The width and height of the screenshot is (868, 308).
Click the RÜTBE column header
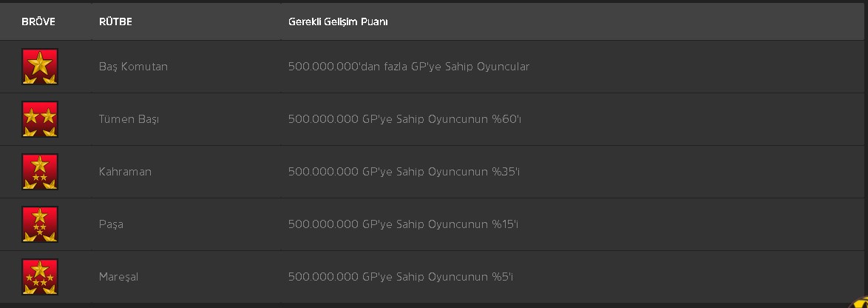pyautogui.click(x=115, y=21)
